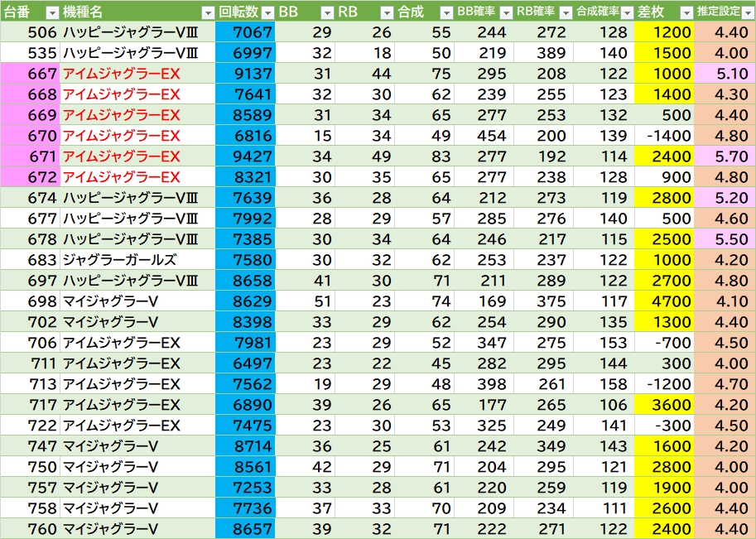
Task: Open the BB column filter dropdown
Action: 327,12
